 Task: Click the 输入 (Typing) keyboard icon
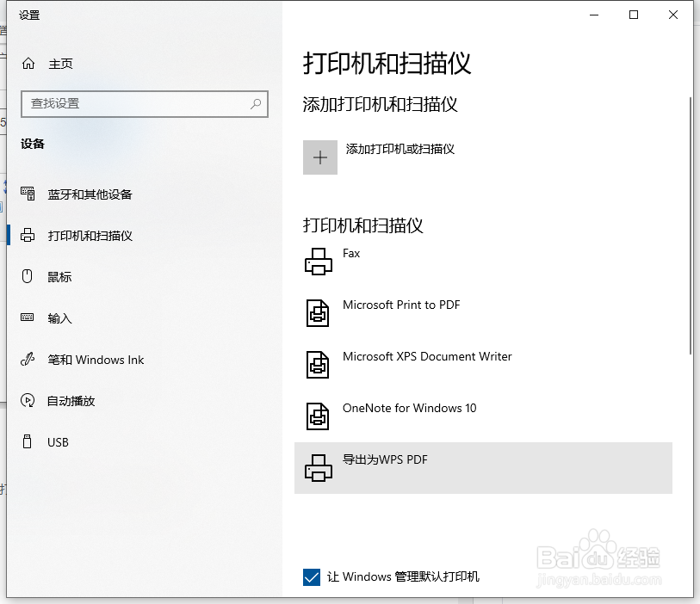[27, 318]
